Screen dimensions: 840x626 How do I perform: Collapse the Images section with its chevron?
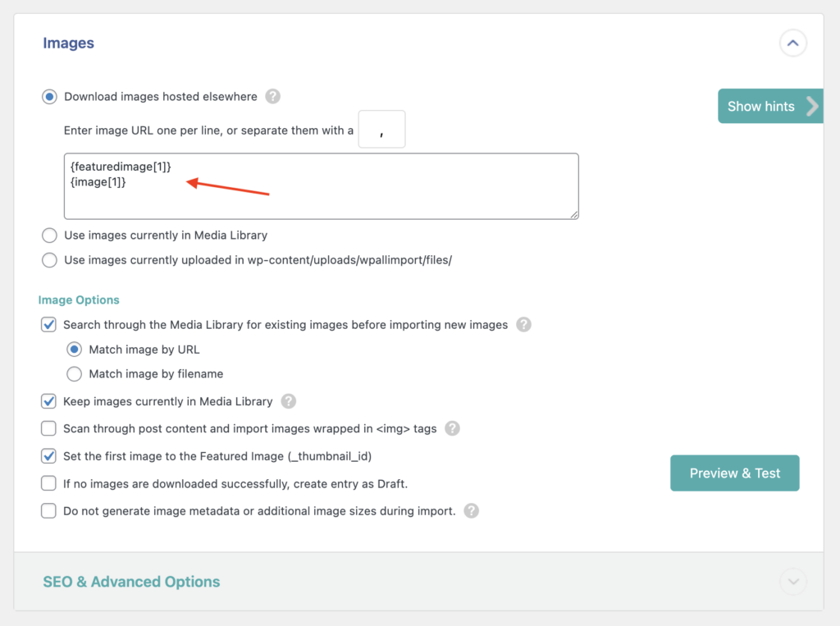pyautogui.click(x=792, y=43)
